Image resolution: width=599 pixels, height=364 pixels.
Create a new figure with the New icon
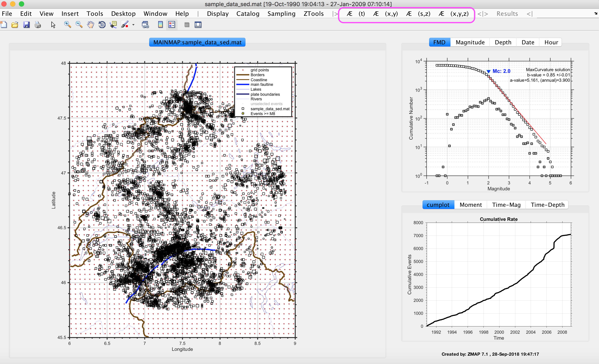click(x=4, y=25)
